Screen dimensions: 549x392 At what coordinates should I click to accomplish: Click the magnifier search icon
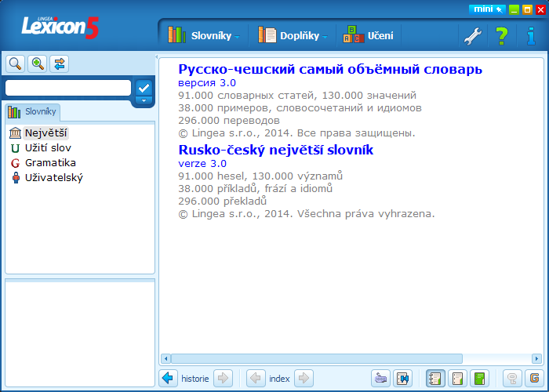tap(15, 64)
